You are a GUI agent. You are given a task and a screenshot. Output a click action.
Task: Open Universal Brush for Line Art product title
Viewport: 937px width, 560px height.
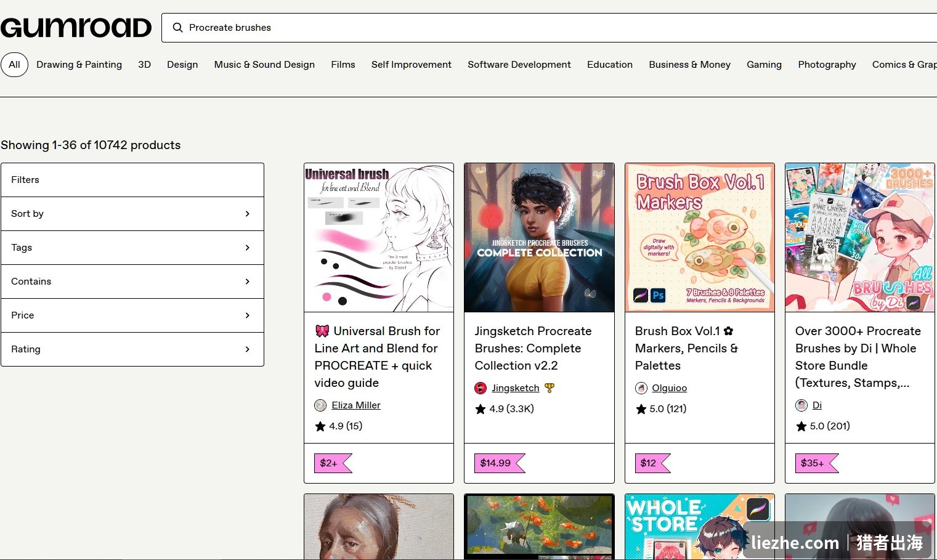pyautogui.click(x=377, y=357)
